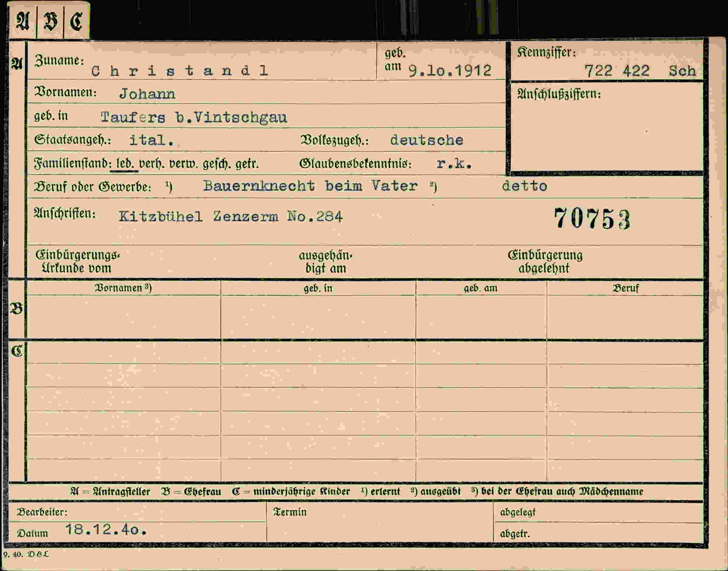Click the Kennziffer value '722 422'

(617, 71)
